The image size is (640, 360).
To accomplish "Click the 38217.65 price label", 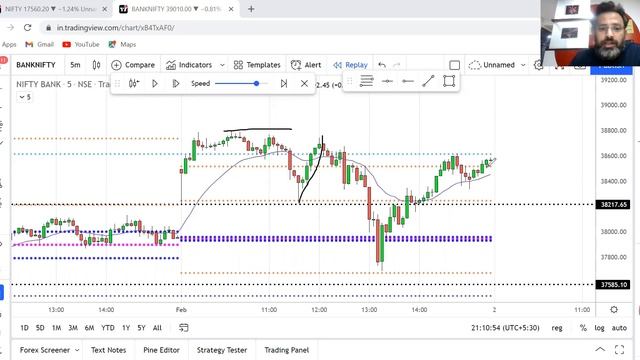I will 613,204.
